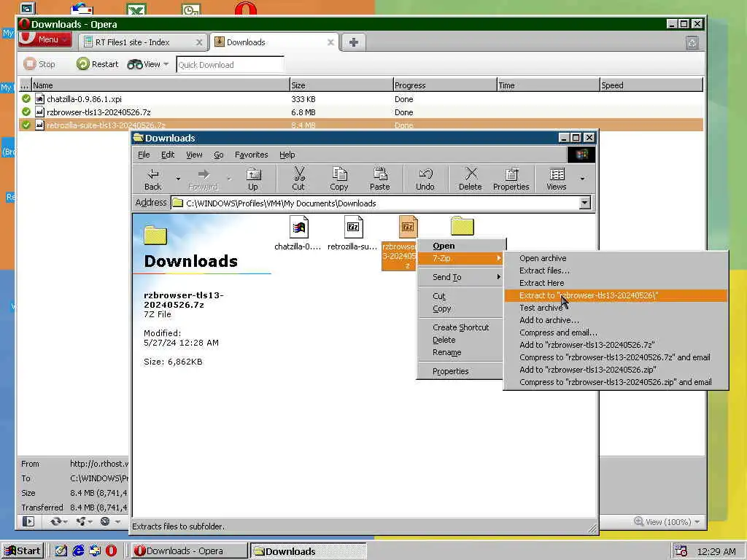
Task: Click the Delete toolbar icon
Action: 471,179
